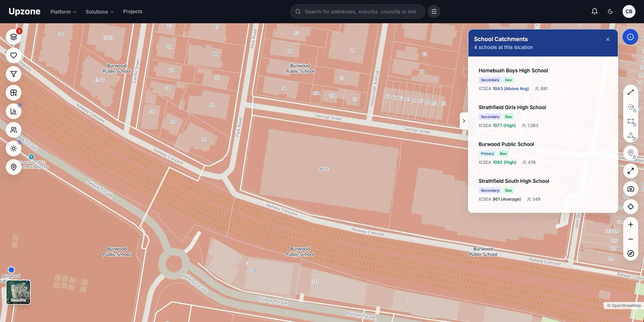Select the line measure tool
Image resolution: width=644 pixels, height=322 pixels.
[631, 93]
